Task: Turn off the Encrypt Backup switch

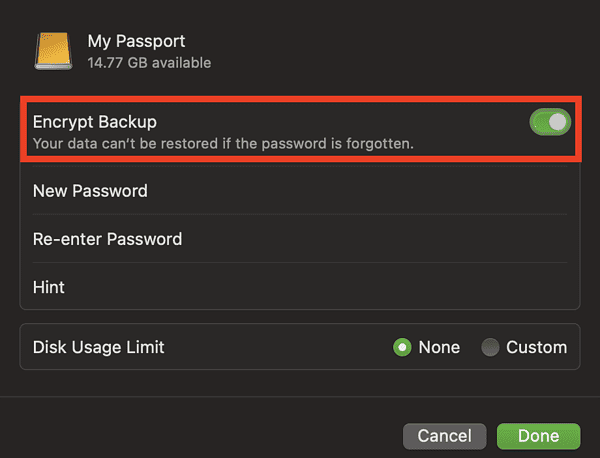Action: click(549, 123)
